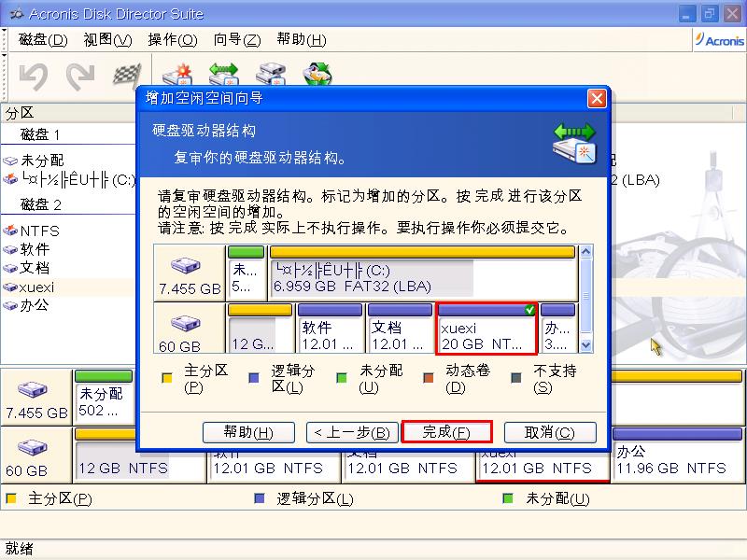This screenshot has width=747, height=560.
Task: Select the xuexi 20 GB partition in the wizard
Action: coord(486,329)
